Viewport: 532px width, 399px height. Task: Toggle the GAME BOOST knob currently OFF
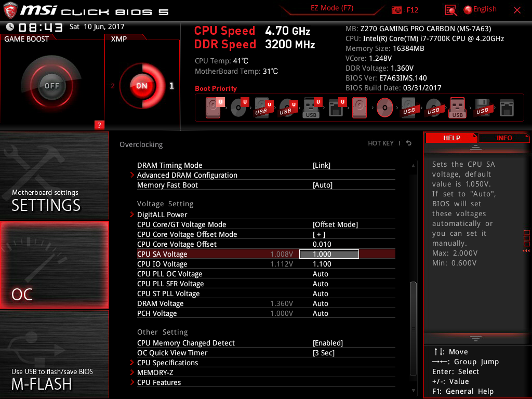(51, 86)
